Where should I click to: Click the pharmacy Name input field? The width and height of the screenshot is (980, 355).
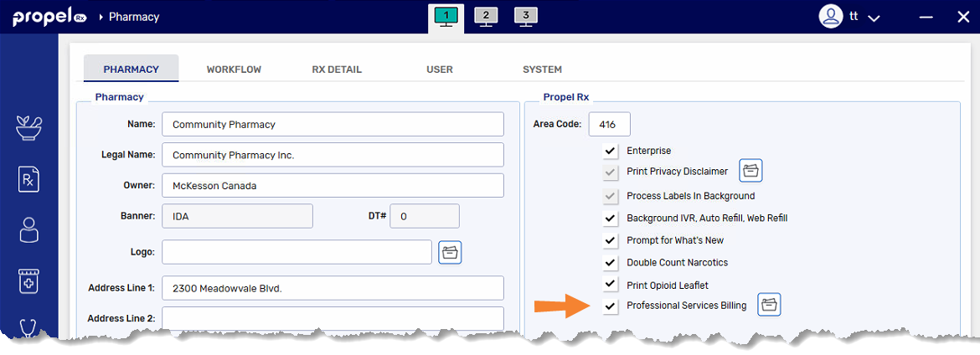pyautogui.click(x=333, y=124)
